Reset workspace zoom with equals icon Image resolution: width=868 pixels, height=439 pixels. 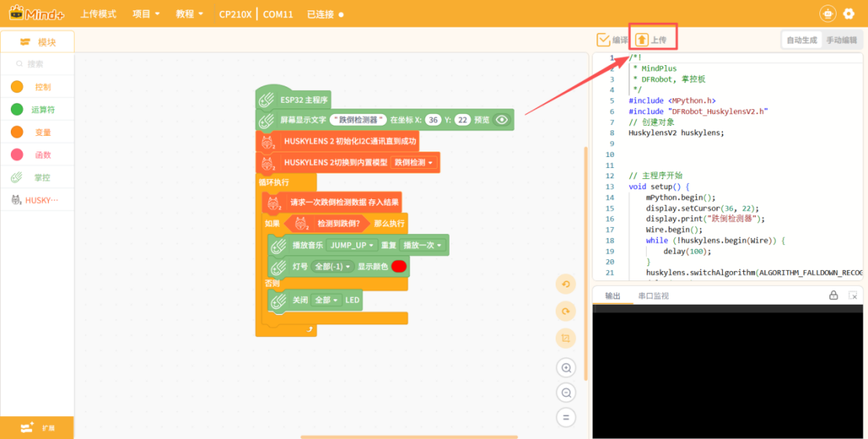565,417
